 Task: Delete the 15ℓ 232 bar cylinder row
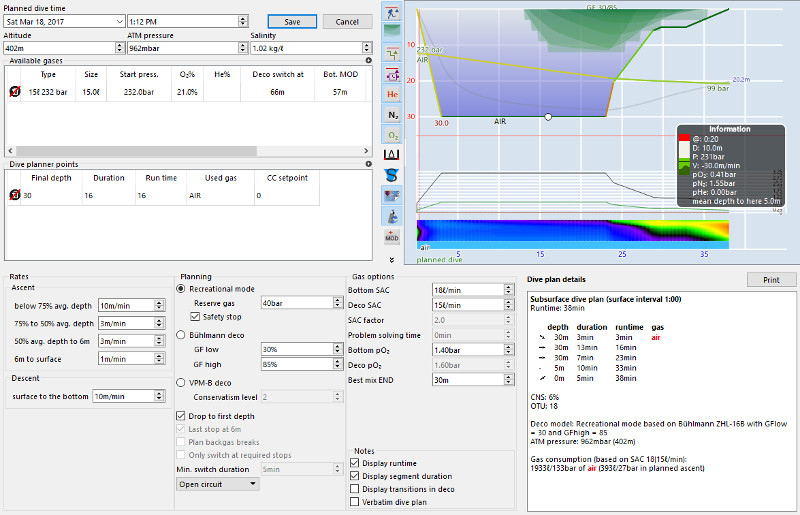15,92
